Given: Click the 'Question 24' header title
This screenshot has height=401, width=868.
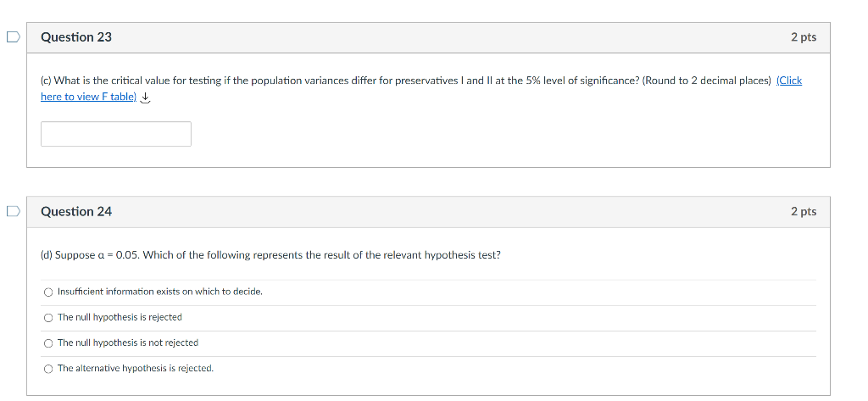Looking at the screenshot, I should 76,211.
